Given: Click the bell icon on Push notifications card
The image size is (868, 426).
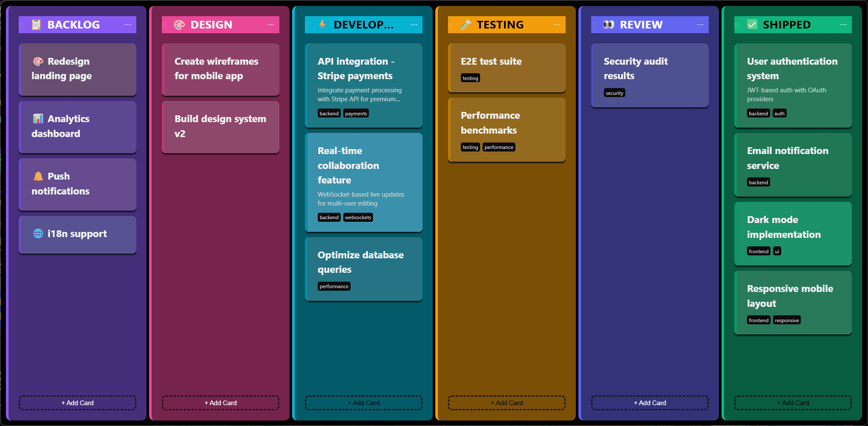Looking at the screenshot, I should point(38,176).
